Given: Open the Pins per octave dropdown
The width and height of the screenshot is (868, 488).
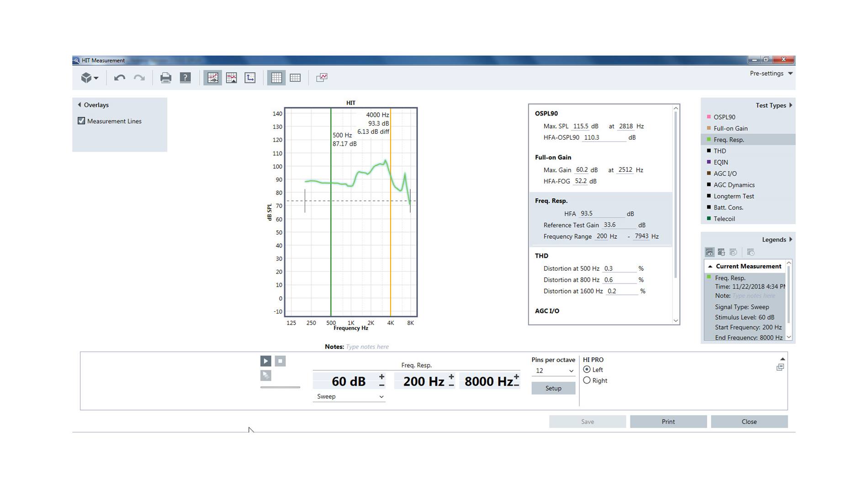Looking at the screenshot, I should (553, 371).
